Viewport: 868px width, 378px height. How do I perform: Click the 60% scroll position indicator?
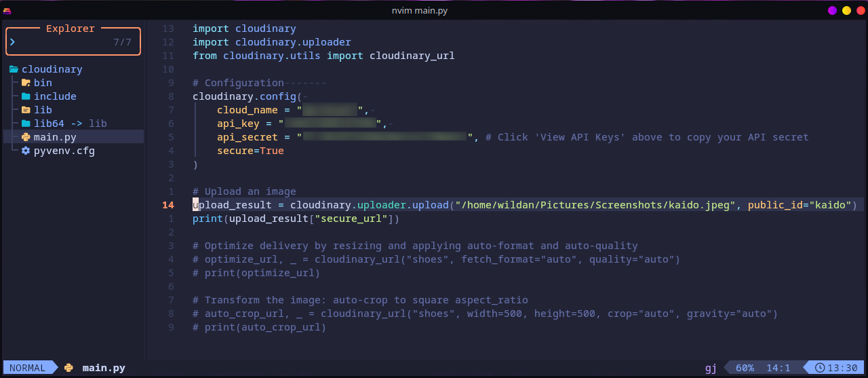pyautogui.click(x=745, y=368)
